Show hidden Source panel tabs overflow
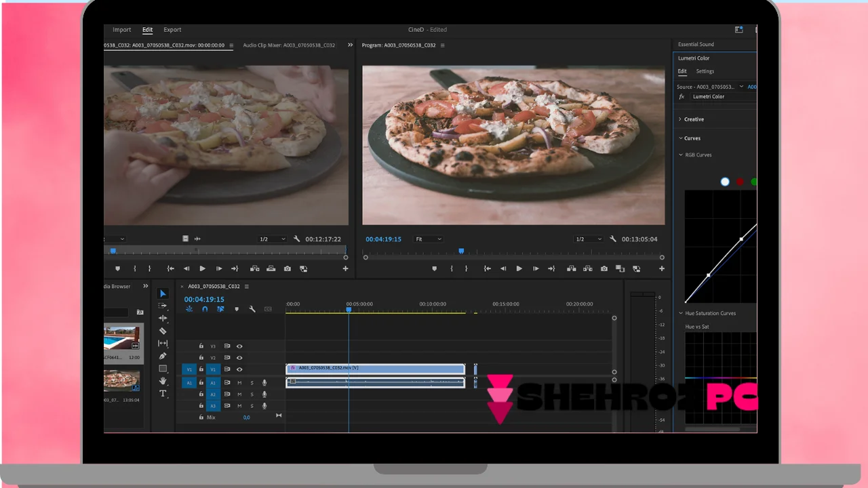The image size is (868, 488). [x=350, y=45]
